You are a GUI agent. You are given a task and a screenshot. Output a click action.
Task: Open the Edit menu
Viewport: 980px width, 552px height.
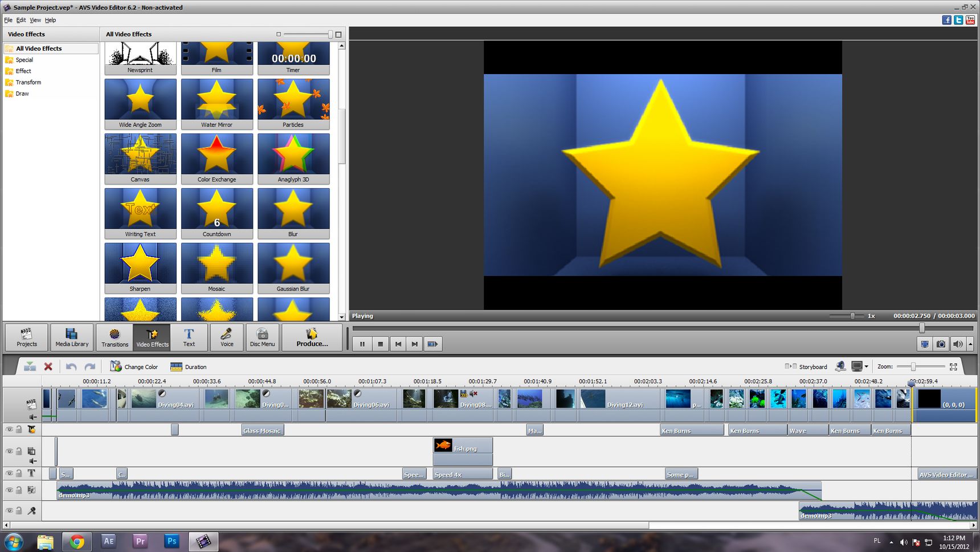[x=21, y=20]
